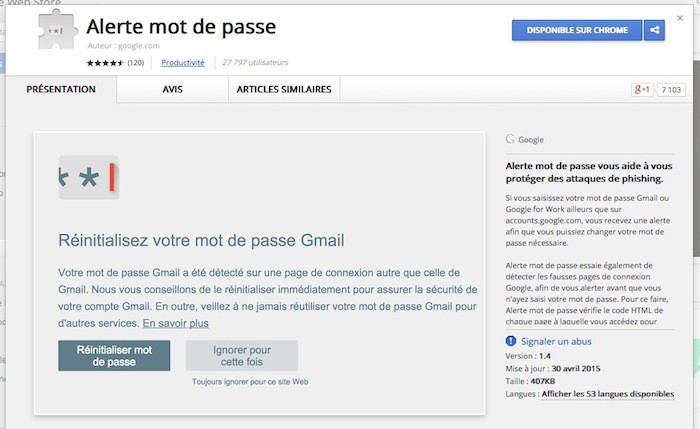The width and height of the screenshot is (700, 429).
Task: Click the Google+ +1 button
Action: click(642, 90)
